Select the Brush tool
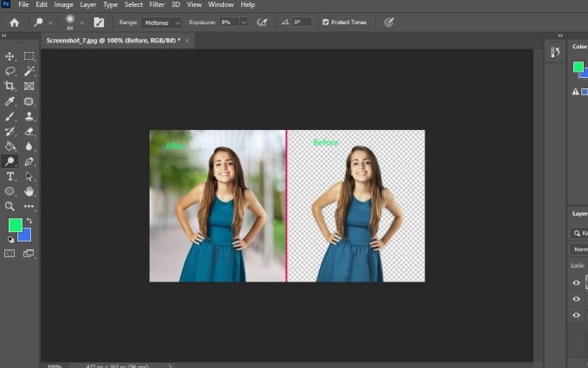 [x=10, y=116]
